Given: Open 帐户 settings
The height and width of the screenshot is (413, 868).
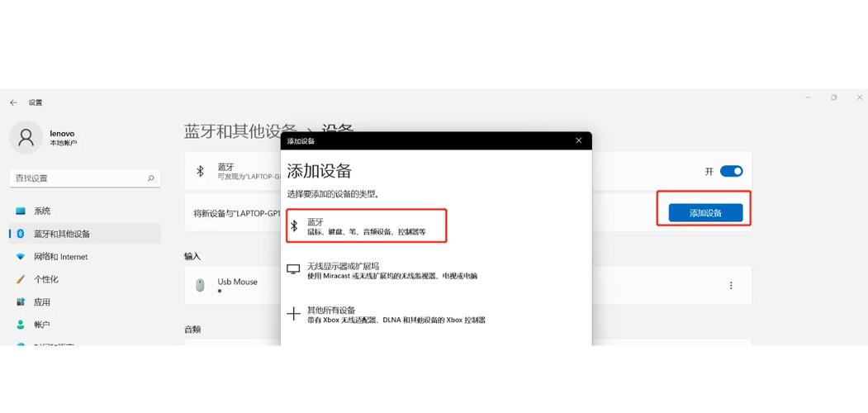Looking at the screenshot, I should 85,325.
